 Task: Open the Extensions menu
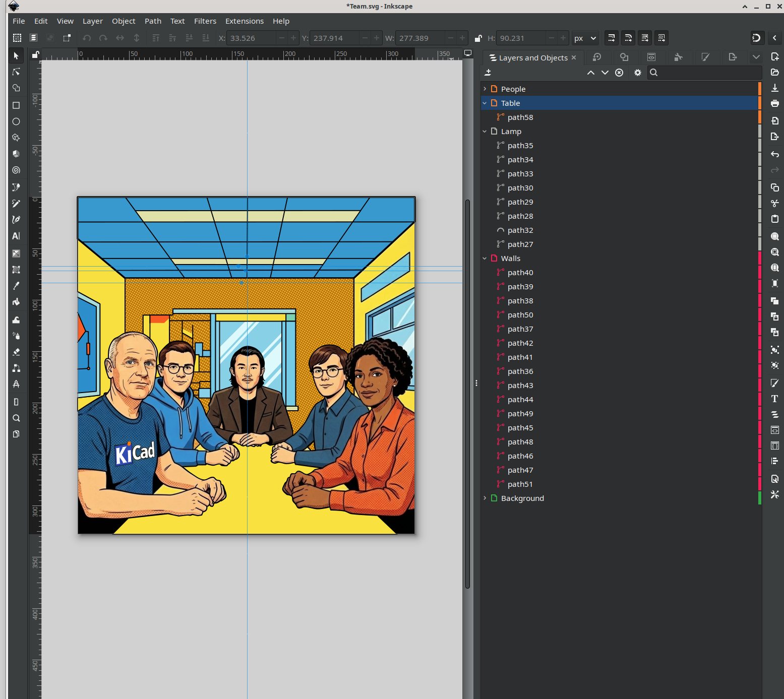(244, 21)
